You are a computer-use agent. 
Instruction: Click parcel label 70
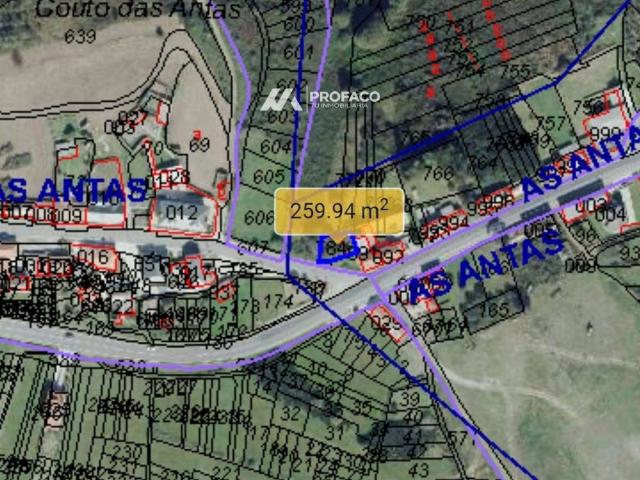[x=153, y=148]
